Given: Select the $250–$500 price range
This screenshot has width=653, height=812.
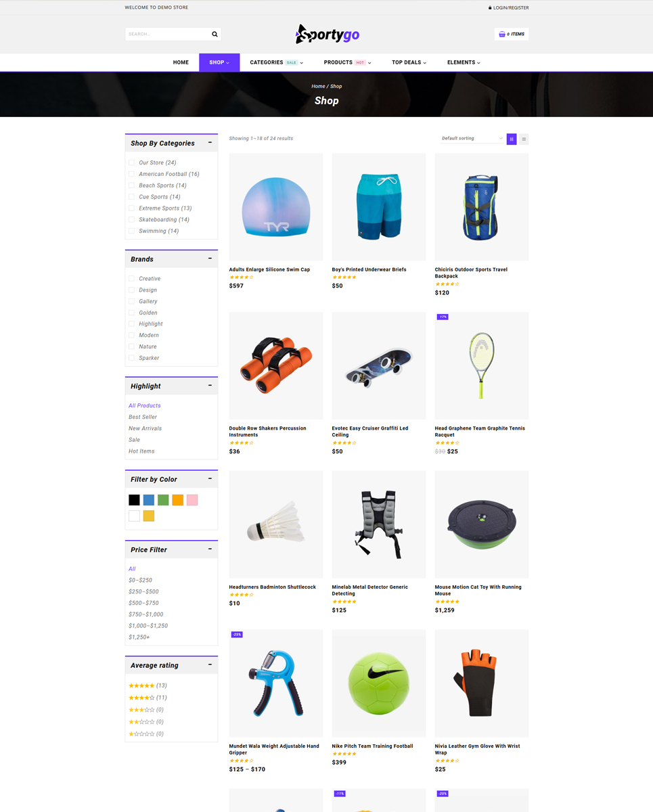Looking at the screenshot, I should (143, 591).
